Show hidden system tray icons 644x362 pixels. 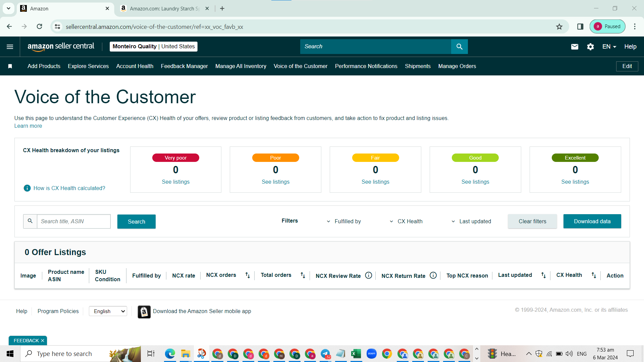(529, 354)
